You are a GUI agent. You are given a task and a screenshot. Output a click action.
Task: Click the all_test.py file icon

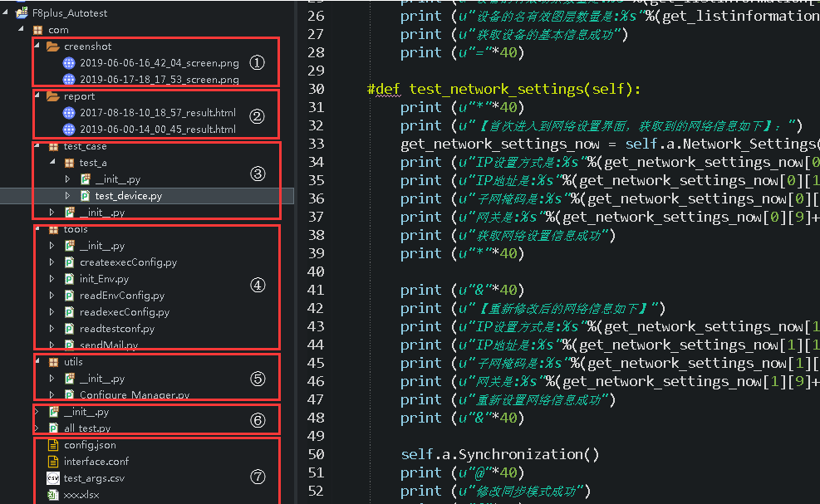click(x=53, y=428)
